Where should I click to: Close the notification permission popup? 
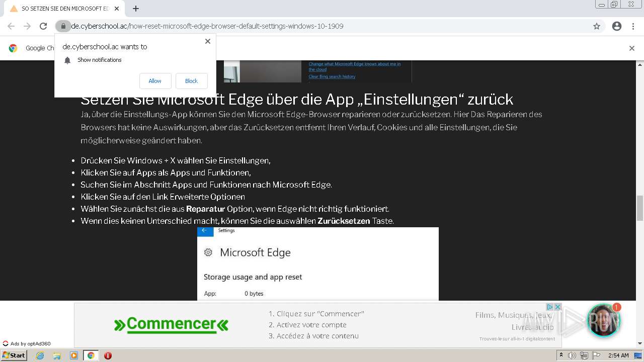coord(208,41)
